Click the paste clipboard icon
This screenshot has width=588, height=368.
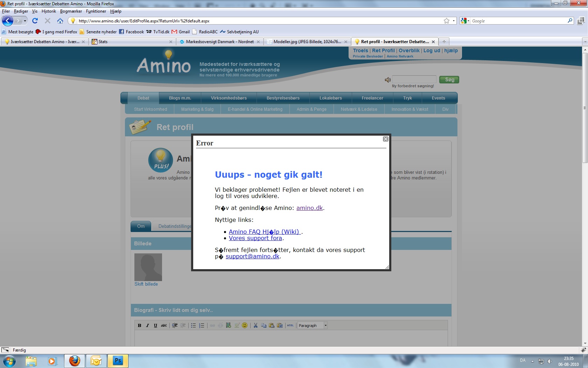(x=272, y=325)
